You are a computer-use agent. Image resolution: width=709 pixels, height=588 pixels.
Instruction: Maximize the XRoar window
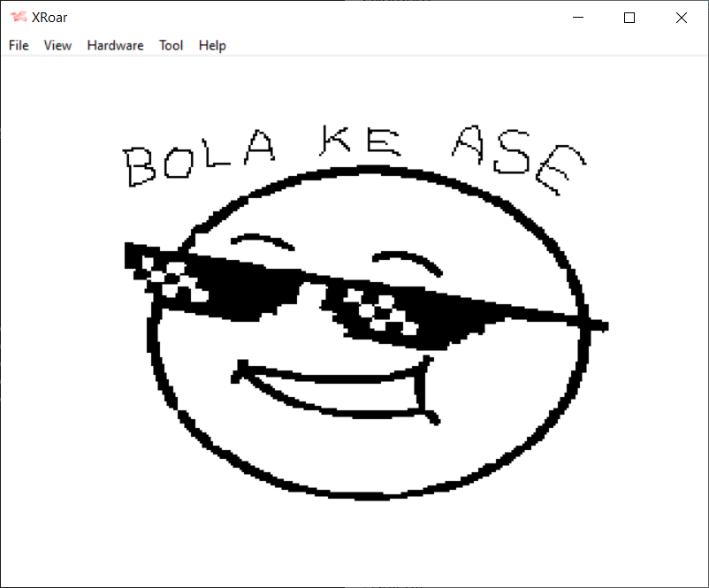pos(629,17)
